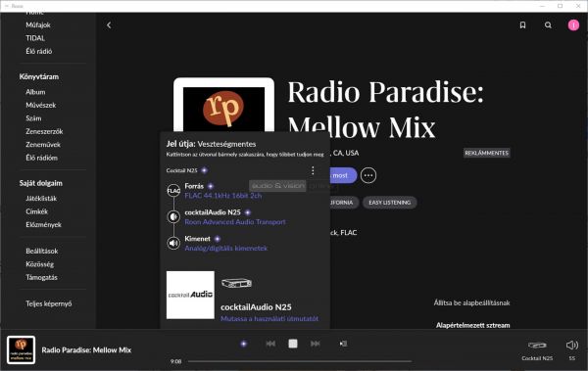Screen dimensions: 588x371
Task: Open Album in the library
Action: click(x=35, y=92)
